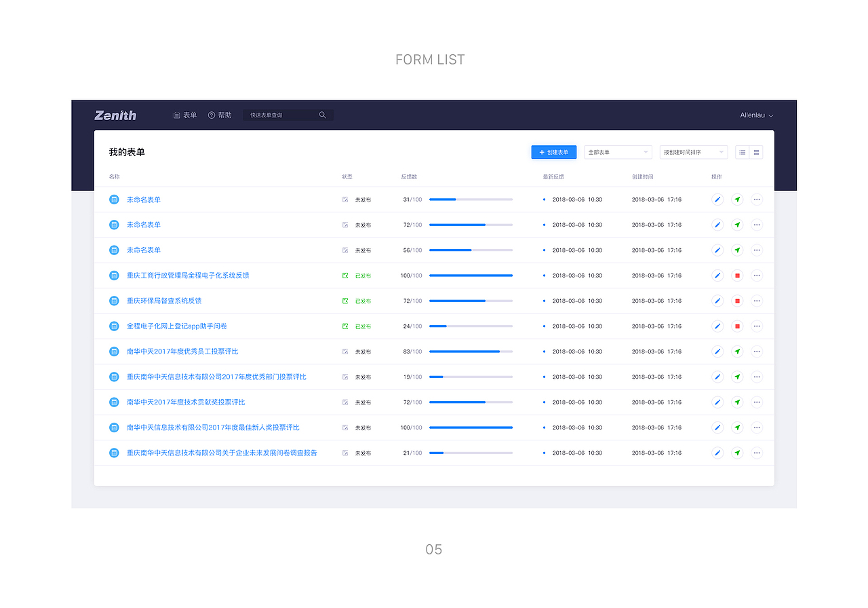The width and height of the screenshot is (868, 608).
Task: Open the 按创建时间排序 sort dropdown
Action: [694, 152]
